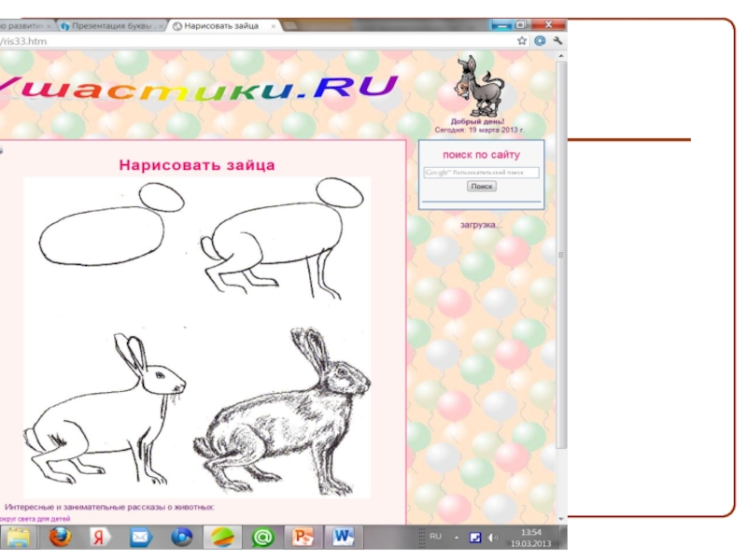Open the RU language switcher in tray
The image size is (747, 560).
[x=435, y=537]
